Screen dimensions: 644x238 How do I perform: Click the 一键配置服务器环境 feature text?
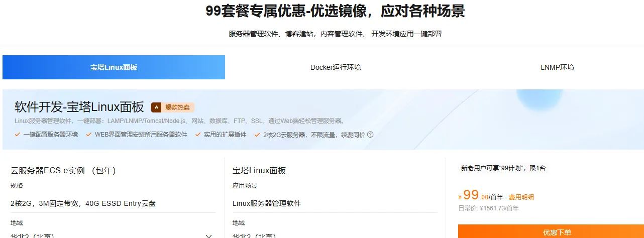(50, 135)
